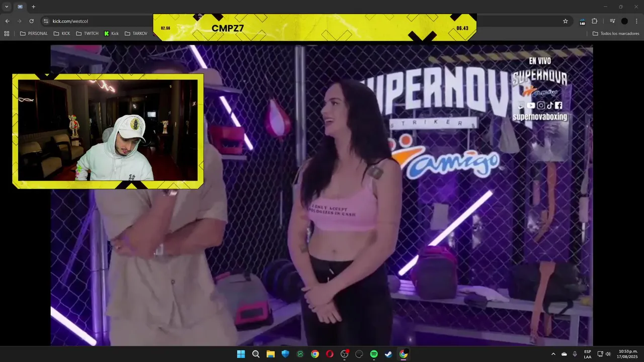Open the microphone tray icon

click(x=575, y=354)
